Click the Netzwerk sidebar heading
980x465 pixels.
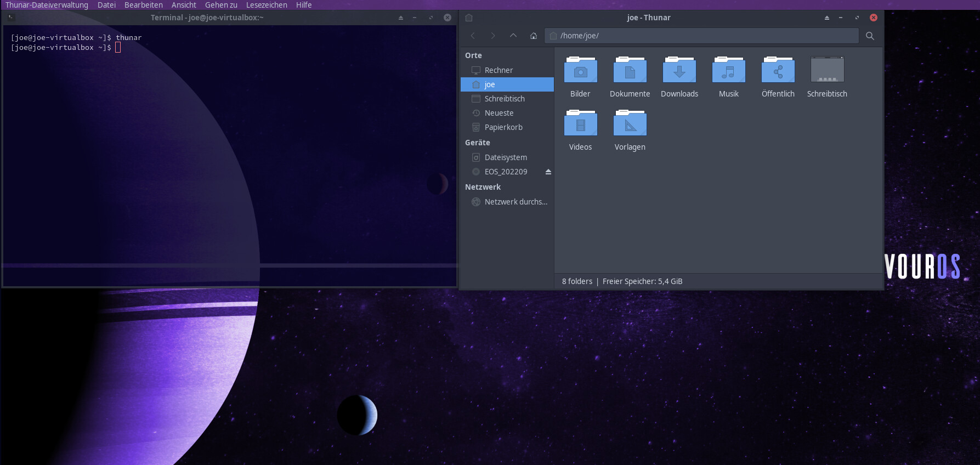[483, 187]
